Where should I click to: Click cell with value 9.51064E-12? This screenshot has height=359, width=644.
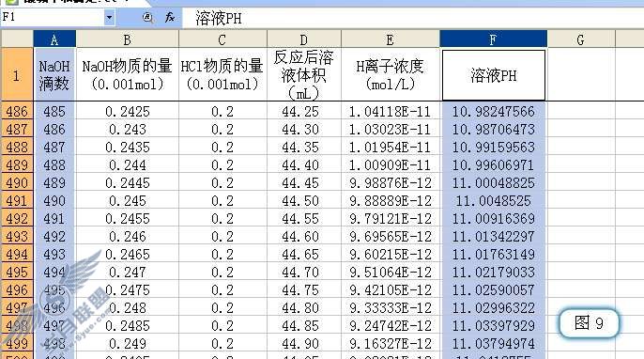pos(391,272)
